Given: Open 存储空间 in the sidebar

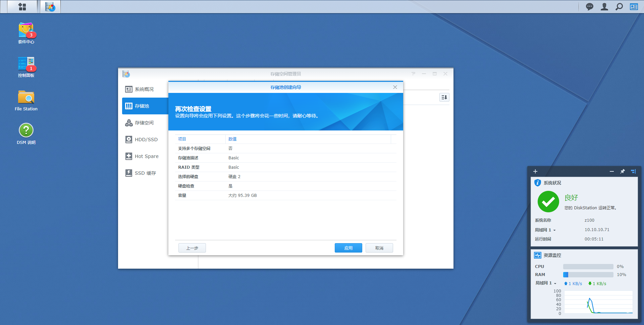Looking at the screenshot, I should click(x=145, y=123).
